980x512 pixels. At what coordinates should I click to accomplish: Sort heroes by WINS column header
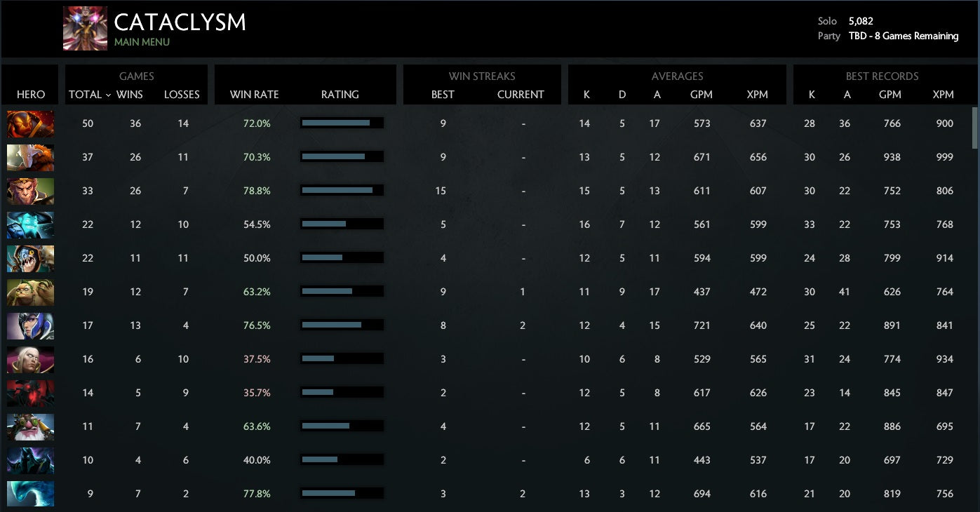[131, 95]
